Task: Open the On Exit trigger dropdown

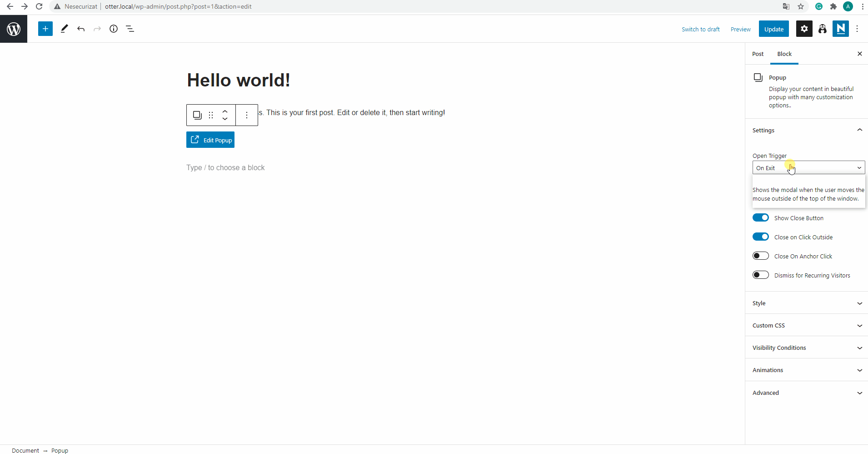Action: click(808, 167)
